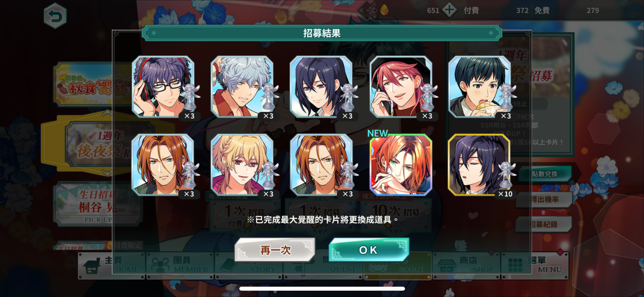Image resolution: width=644 pixels, height=297 pixels.
Task: Tap the plus icon next to 651
Action: [x=449, y=10]
